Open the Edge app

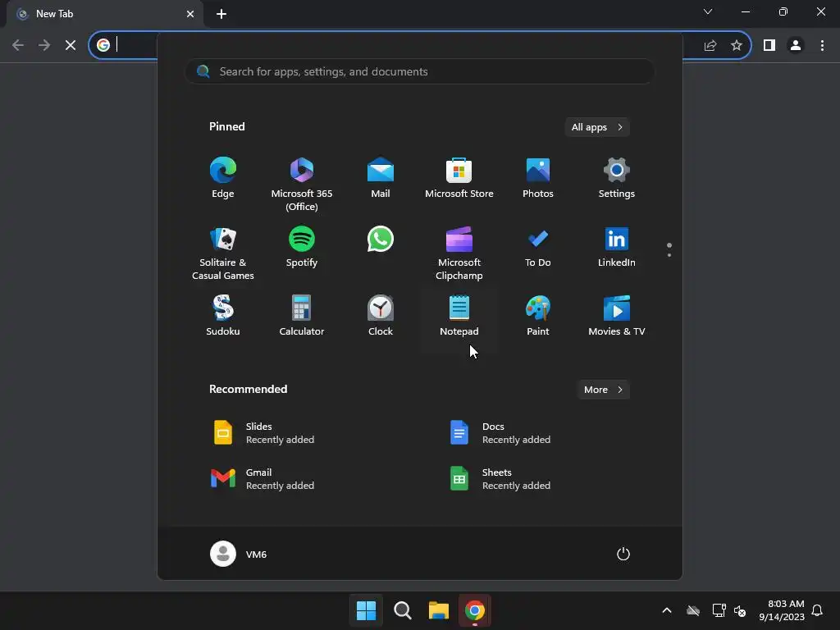click(x=223, y=179)
